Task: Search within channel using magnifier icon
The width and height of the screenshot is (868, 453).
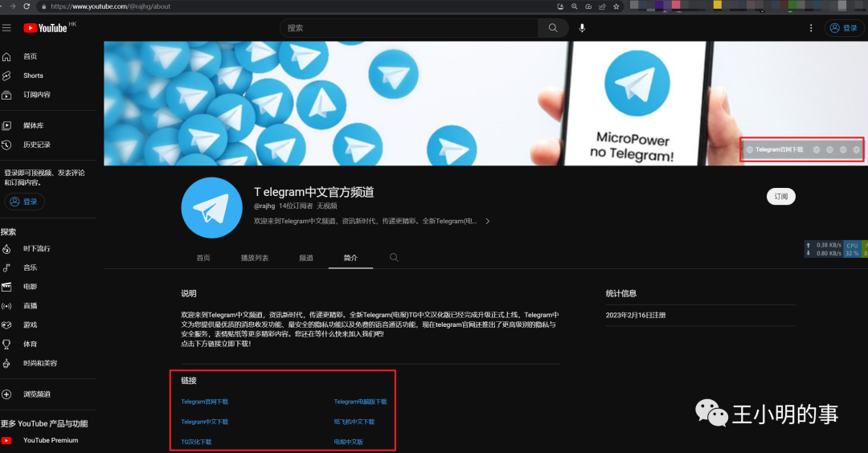Action: pyautogui.click(x=394, y=258)
